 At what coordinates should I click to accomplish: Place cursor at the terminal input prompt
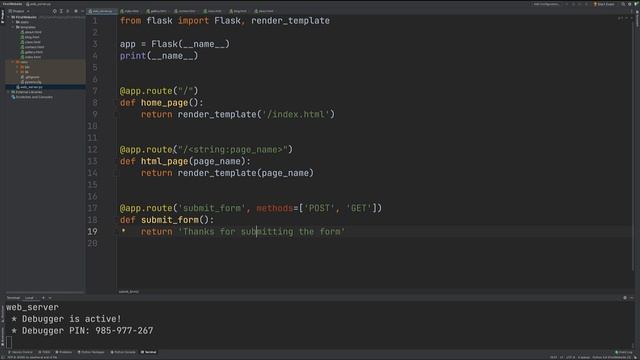[x=9, y=342]
